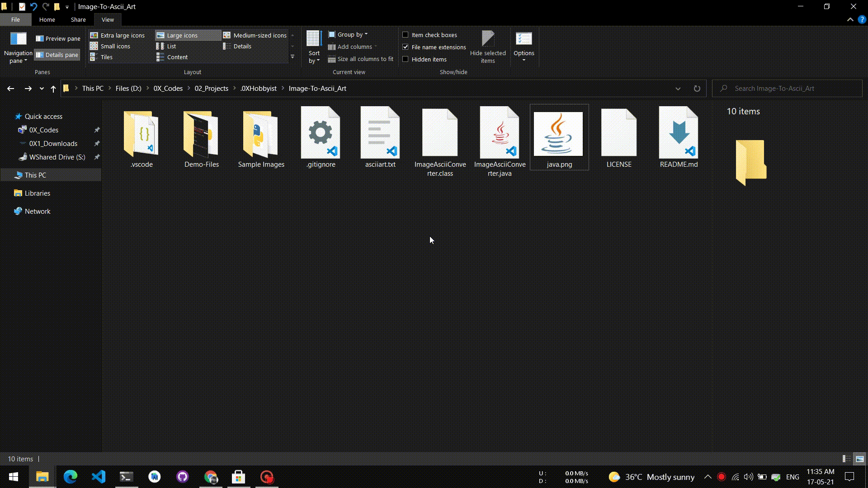Screen dimensions: 868x488
Task: Toggle the Details pane button
Action: (57, 55)
